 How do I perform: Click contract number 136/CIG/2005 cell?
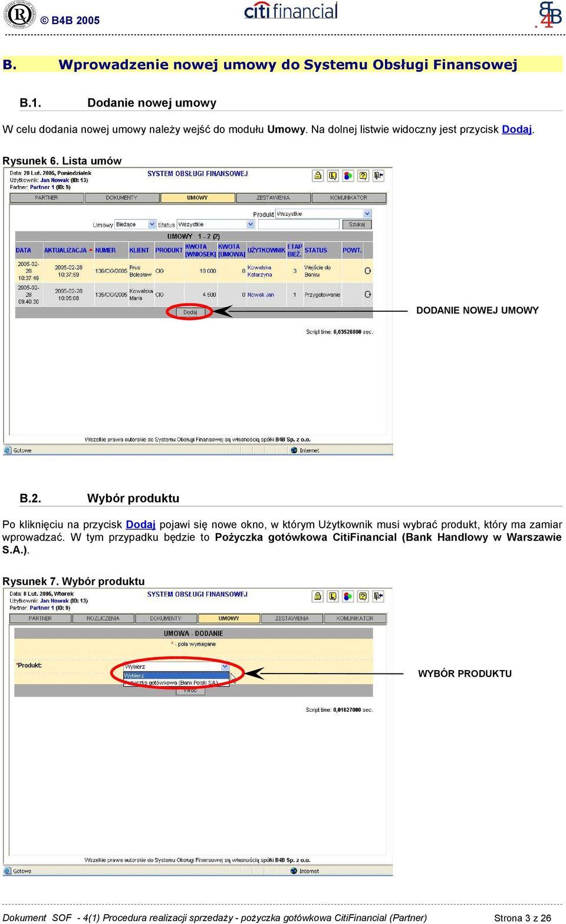pyautogui.click(x=111, y=271)
